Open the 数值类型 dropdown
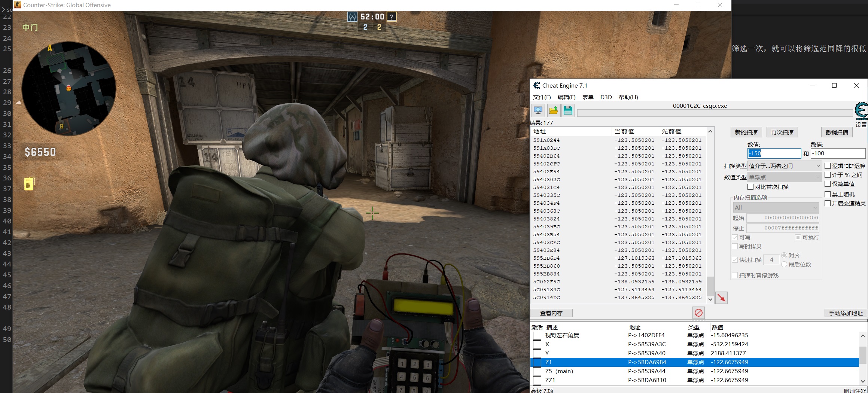The width and height of the screenshot is (868, 393). [x=785, y=177]
